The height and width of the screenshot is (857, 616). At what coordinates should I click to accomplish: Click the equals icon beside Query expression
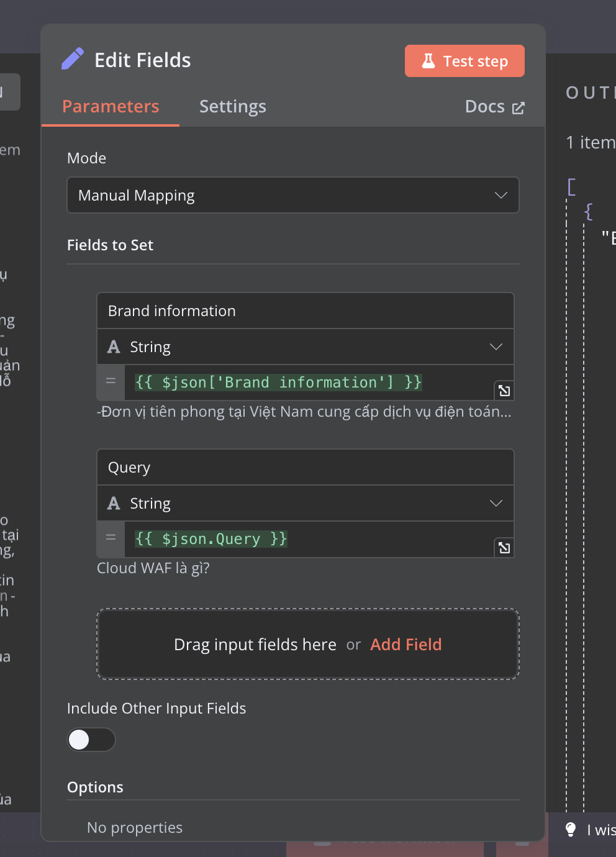tap(111, 538)
